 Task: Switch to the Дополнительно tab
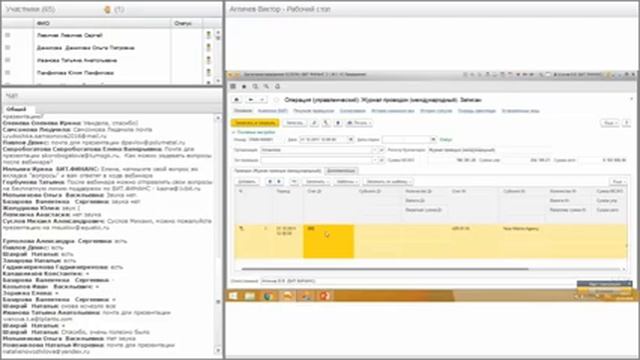coord(341,171)
